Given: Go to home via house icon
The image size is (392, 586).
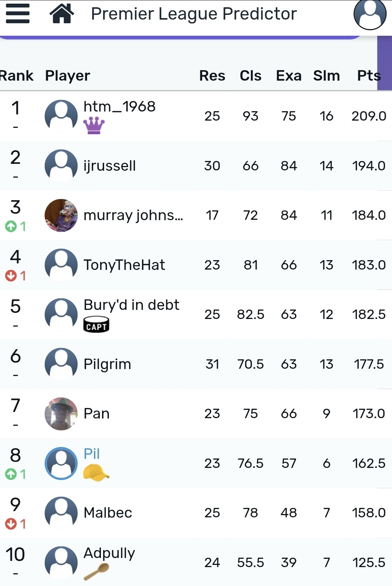Looking at the screenshot, I should point(62,14).
